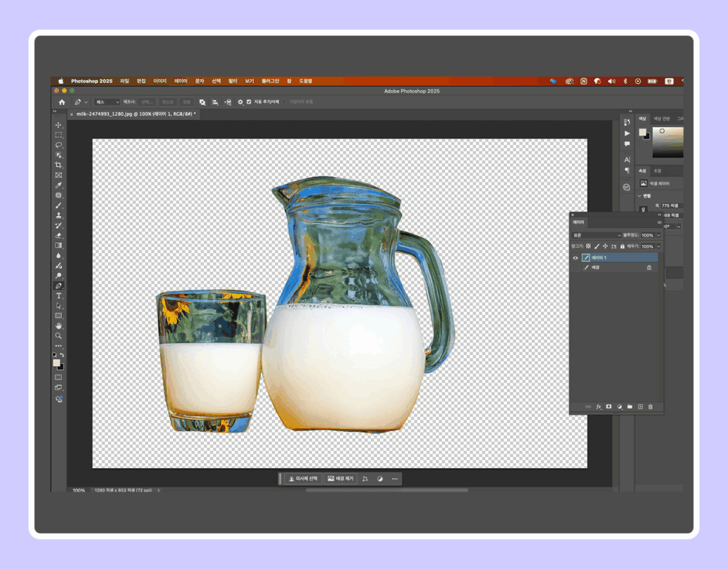728x569 pixels.
Task: Select the Spot Healing Brush tool
Action: coord(58,195)
